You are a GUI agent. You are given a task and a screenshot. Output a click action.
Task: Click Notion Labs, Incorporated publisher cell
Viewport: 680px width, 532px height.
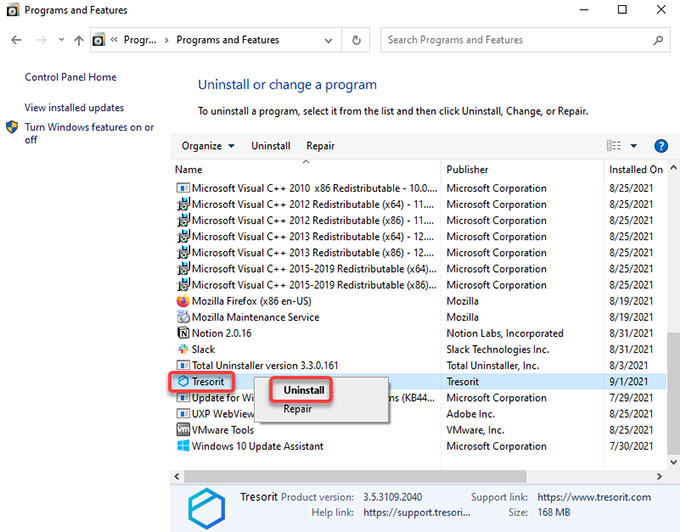505,333
